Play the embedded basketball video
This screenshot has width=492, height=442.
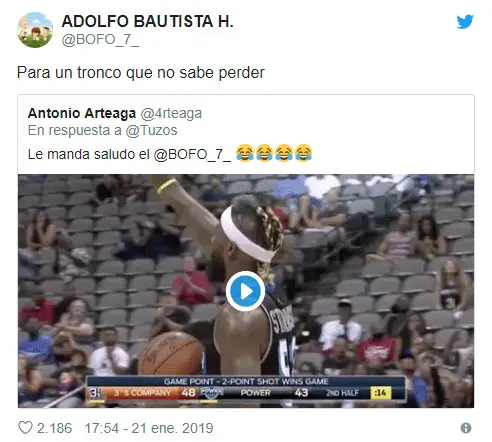click(x=246, y=291)
